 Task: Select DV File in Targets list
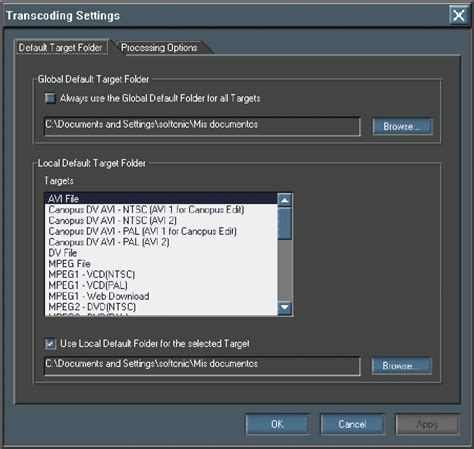(x=161, y=253)
